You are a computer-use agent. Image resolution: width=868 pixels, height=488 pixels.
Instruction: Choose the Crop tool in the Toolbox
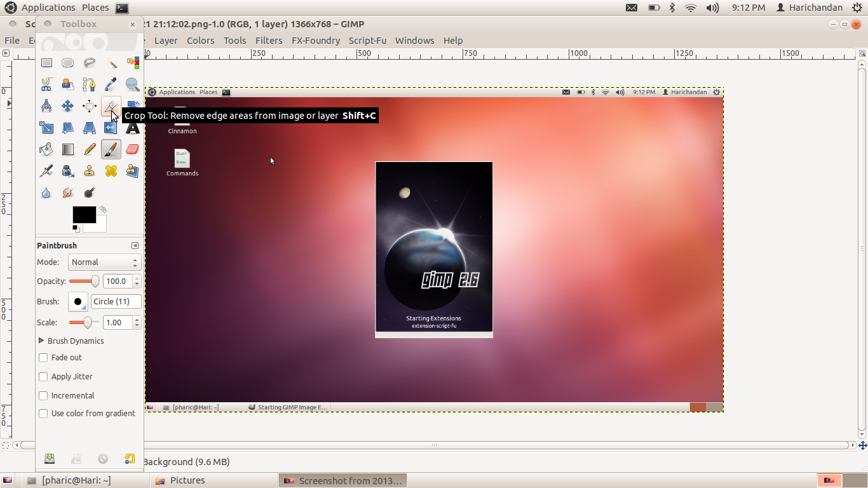pos(111,106)
